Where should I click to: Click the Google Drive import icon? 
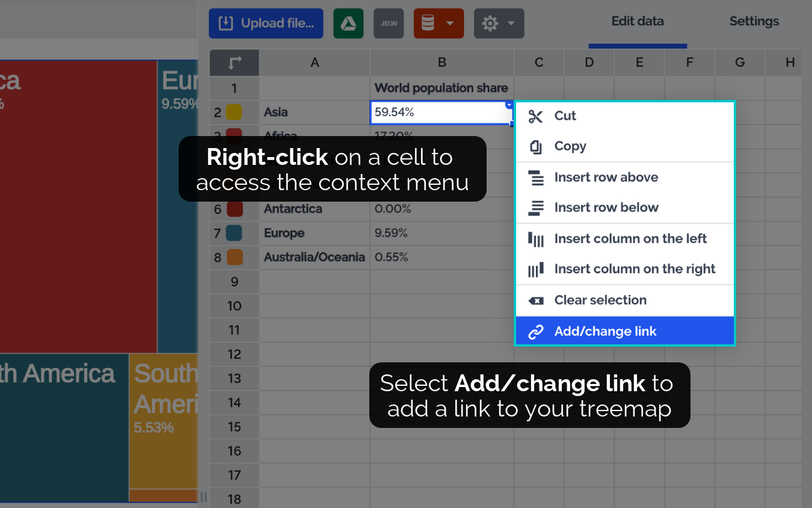[x=348, y=23]
